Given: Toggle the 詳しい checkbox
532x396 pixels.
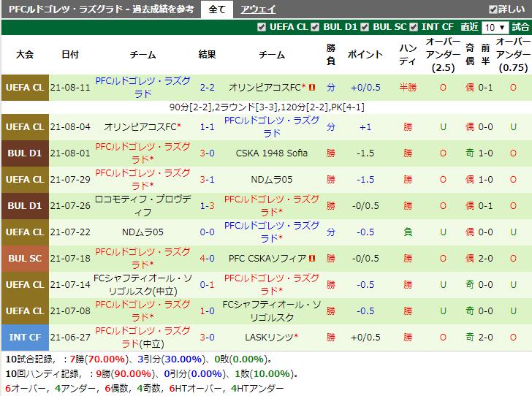Looking at the screenshot, I should (493, 9).
